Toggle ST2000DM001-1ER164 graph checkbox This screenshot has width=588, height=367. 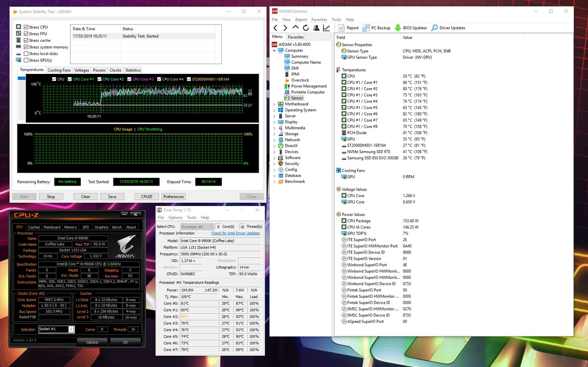[189, 79]
